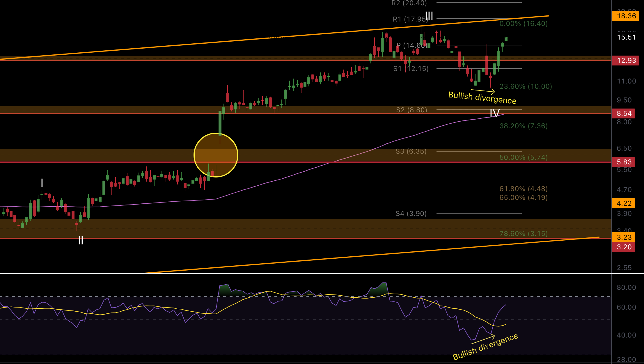Image resolution: width=644 pixels, height=364 pixels.
Task: Click the Bullish divergence text on the price chart
Action: [482, 98]
